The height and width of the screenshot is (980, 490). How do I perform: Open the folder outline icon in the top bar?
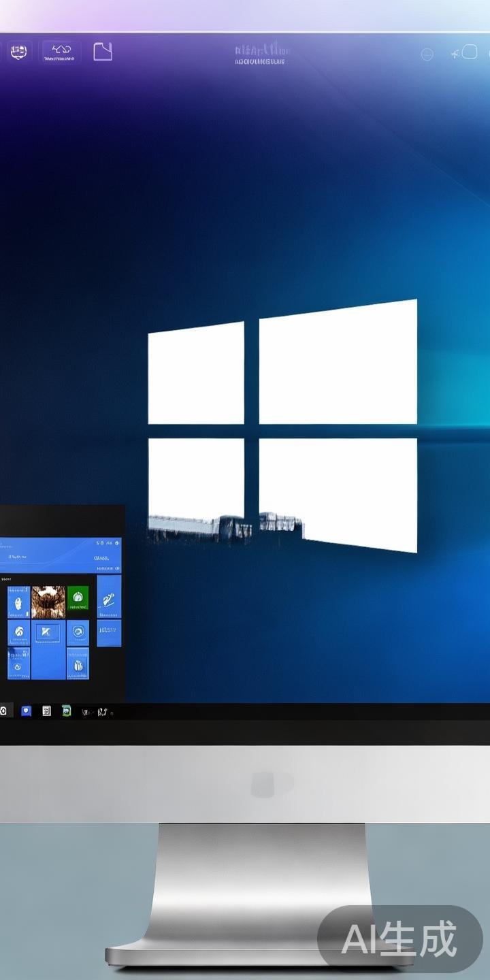[103, 52]
